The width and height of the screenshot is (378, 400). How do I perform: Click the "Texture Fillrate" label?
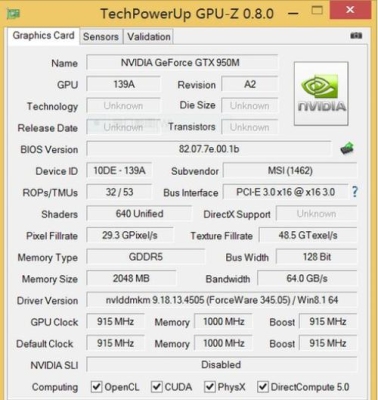click(x=221, y=236)
